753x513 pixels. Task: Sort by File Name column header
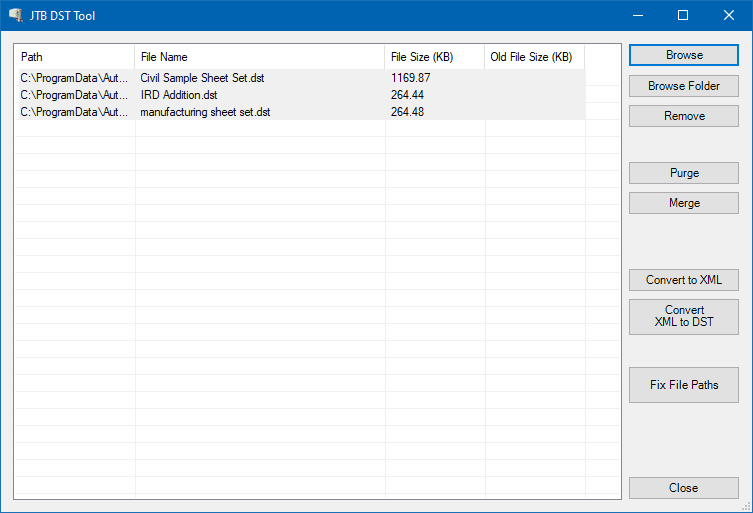[x=260, y=57]
